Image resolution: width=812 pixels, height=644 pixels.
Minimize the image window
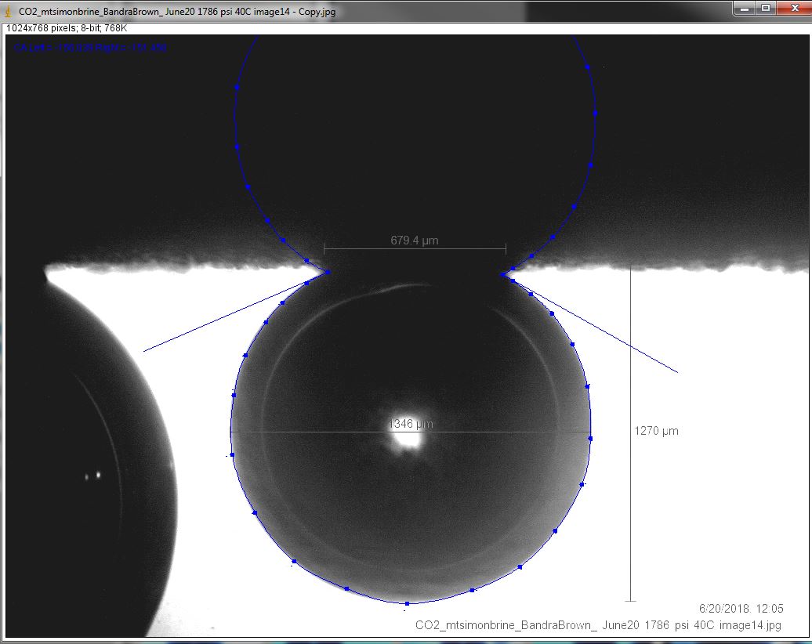pos(744,9)
